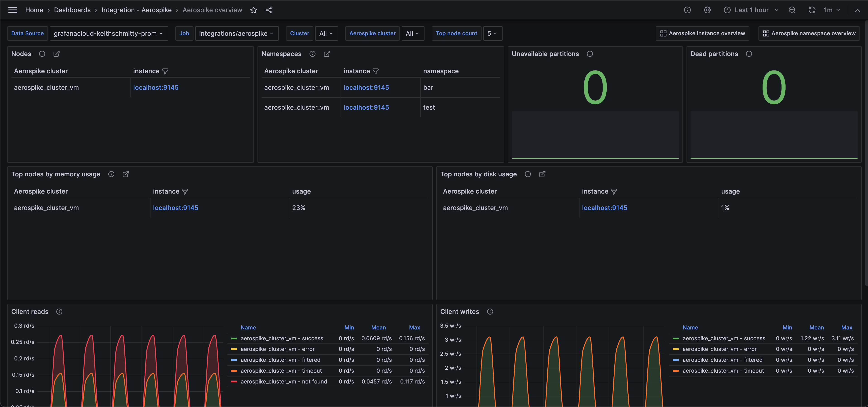Open the Cluster All dropdown
This screenshot has height=407, width=868.
pyautogui.click(x=326, y=33)
